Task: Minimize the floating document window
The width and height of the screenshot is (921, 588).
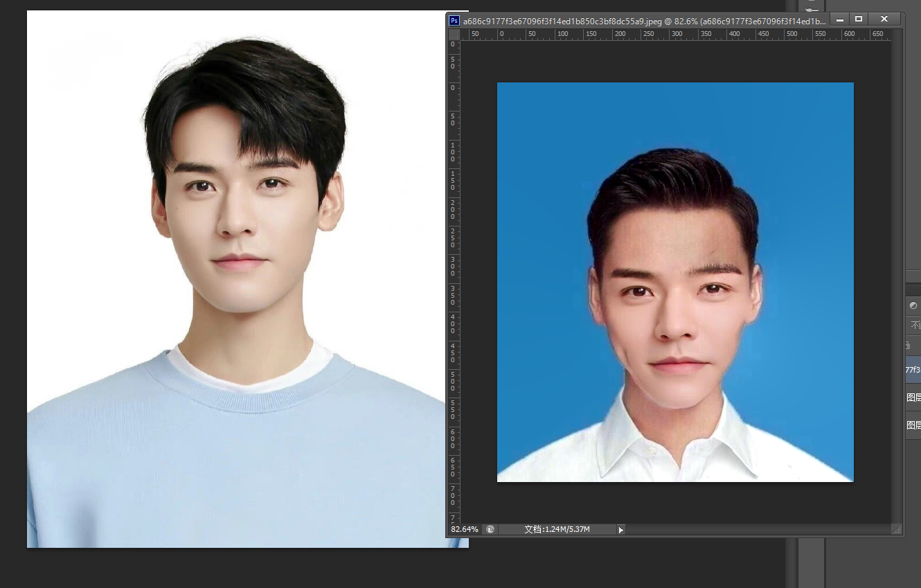Action: click(x=840, y=19)
